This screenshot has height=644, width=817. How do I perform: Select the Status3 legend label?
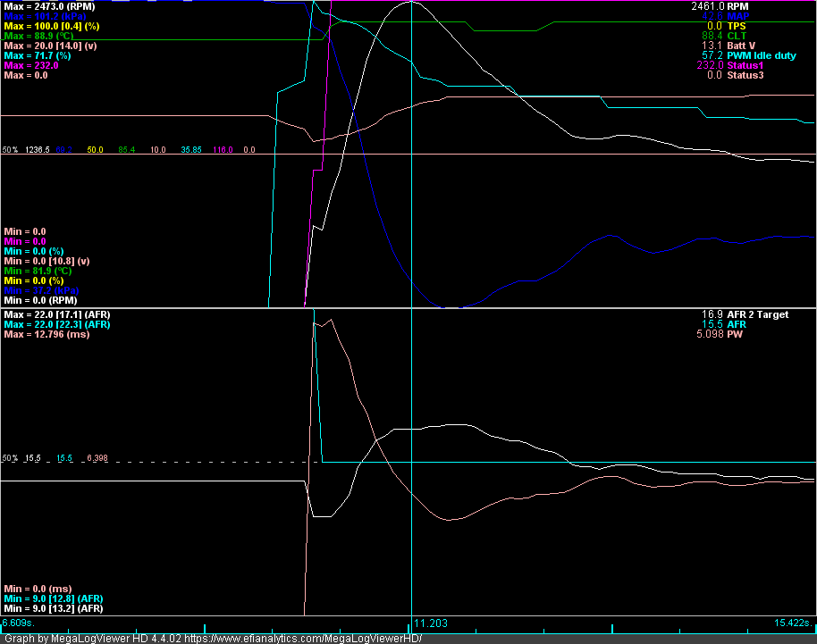[745, 76]
